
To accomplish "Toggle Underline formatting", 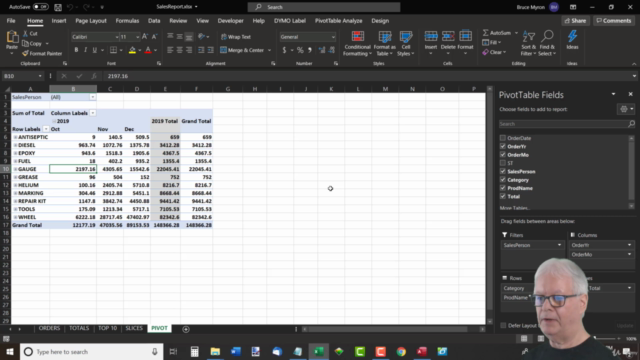I will (x=95, y=50).
